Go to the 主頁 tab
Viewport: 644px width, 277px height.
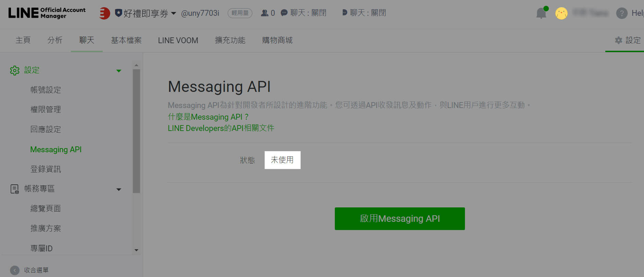pyautogui.click(x=23, y=40)
